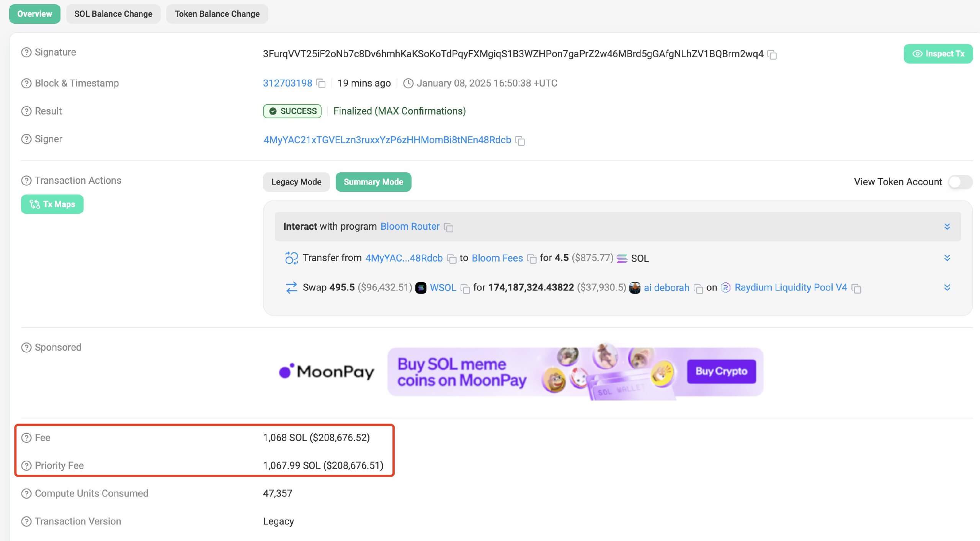Viewport: 980px width, 541px height.
Task: Switch to SOL Balance Change tab
Action: pyautogui.click(x=113, y=13)
